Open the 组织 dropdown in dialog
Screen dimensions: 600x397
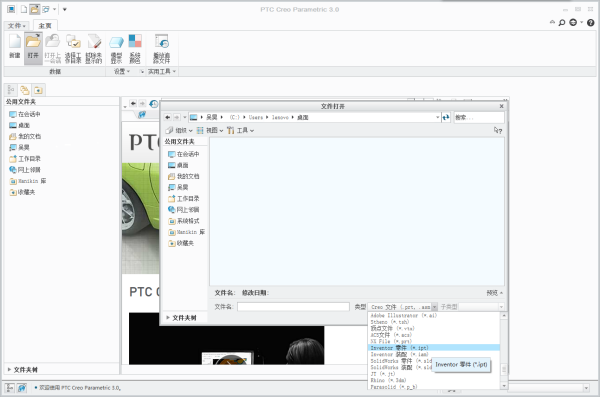(x=179, y=131)
